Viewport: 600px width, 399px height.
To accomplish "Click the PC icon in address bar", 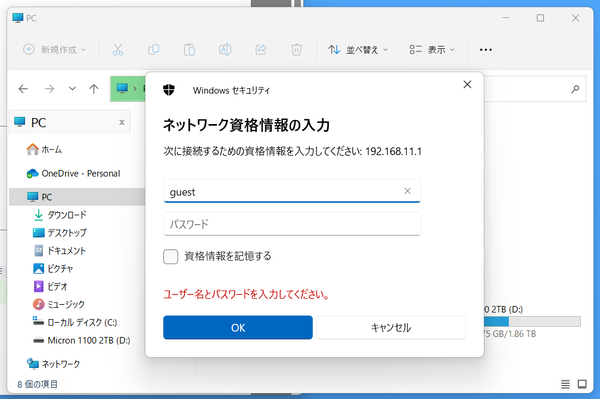I will [122, 89].
